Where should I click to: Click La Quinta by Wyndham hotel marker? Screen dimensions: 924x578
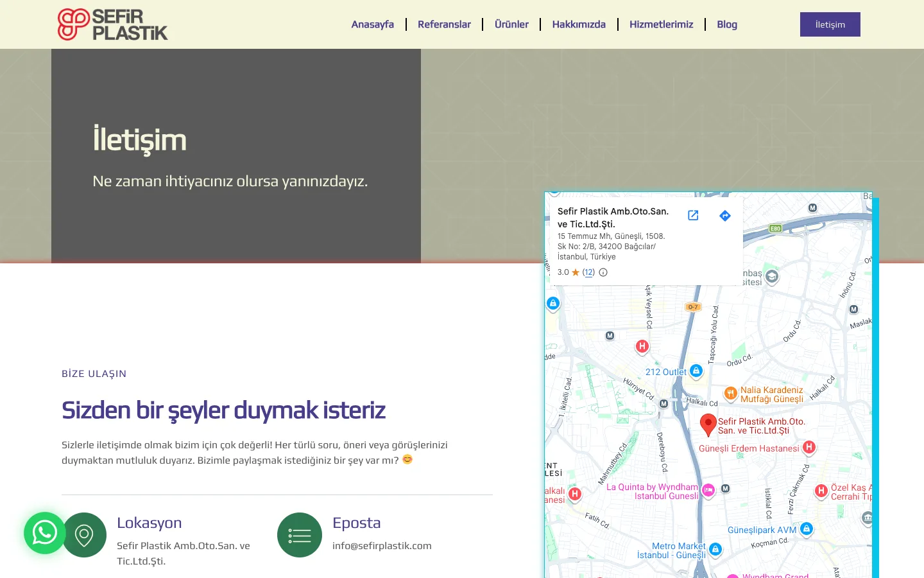[x=708, y=491]
